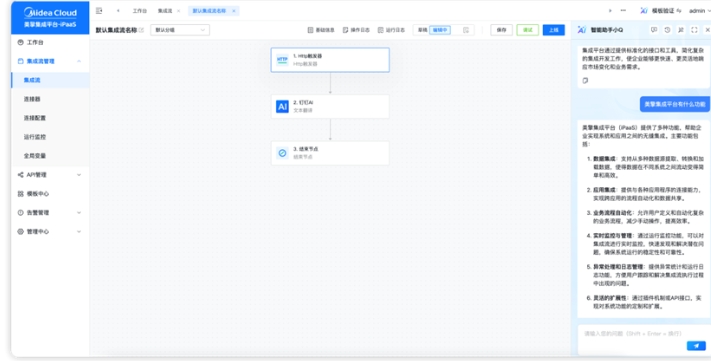The image size is (711, 361).
Task: Close the 集成流 tab
Action: [178, 11]
